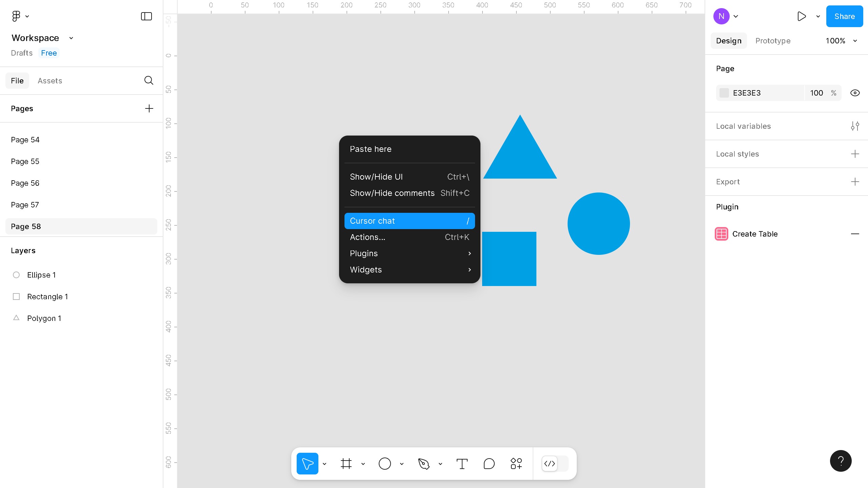Toggle page color visibility eye icon

click(x=855, y=93)
